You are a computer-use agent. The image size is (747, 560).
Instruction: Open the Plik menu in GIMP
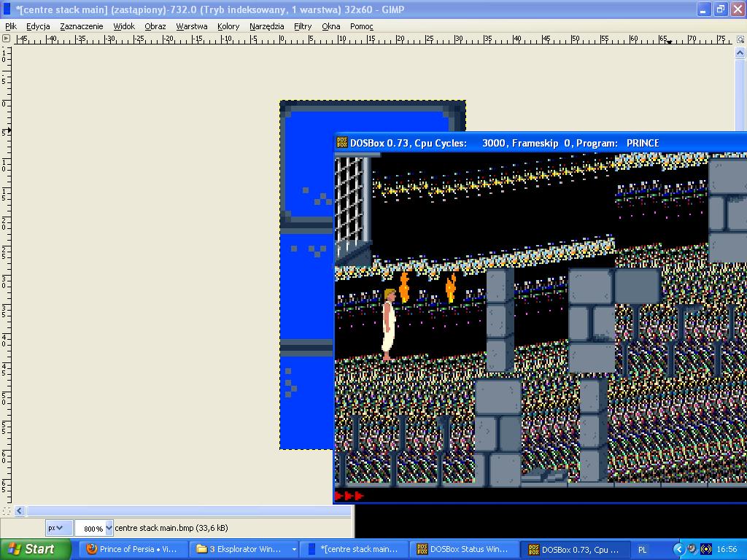click(x=11, y=26)
